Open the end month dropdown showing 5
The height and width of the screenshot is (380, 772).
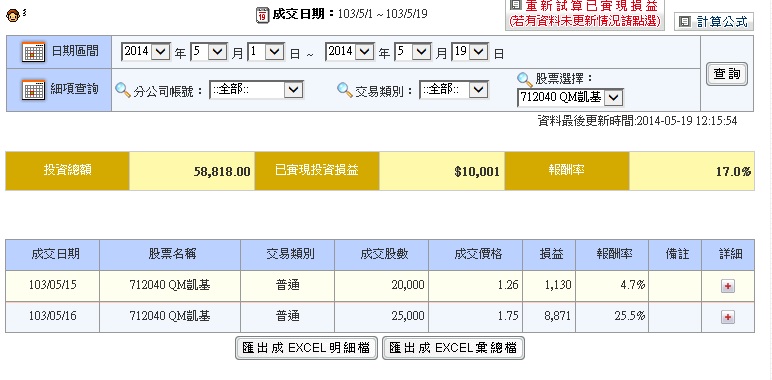click(413, 52)
